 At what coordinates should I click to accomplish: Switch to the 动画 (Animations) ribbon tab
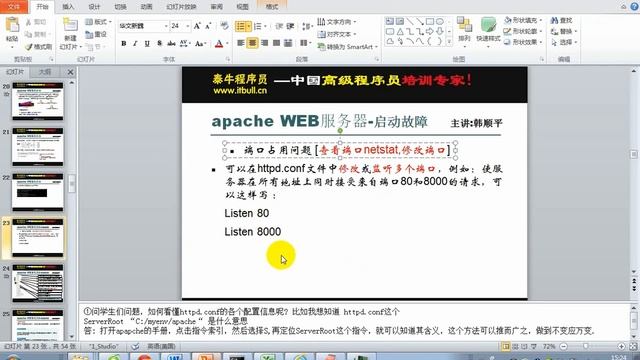click(x=146, y=7)
